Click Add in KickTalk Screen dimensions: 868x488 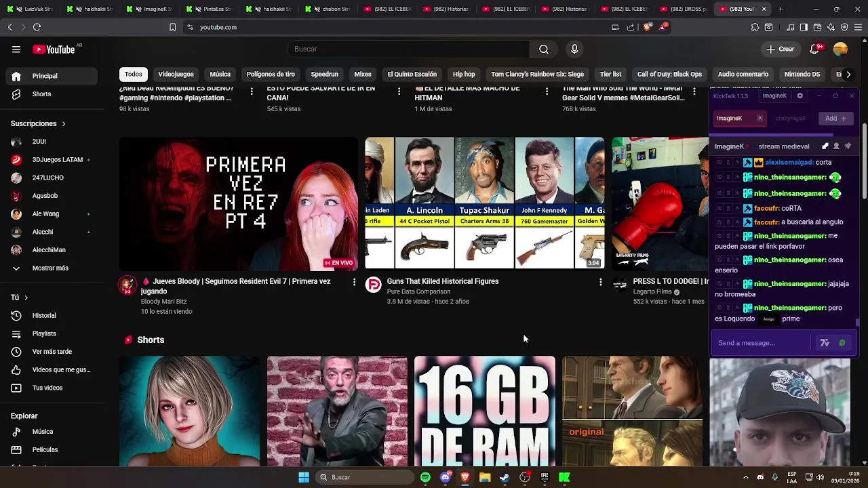click(835, 118)
